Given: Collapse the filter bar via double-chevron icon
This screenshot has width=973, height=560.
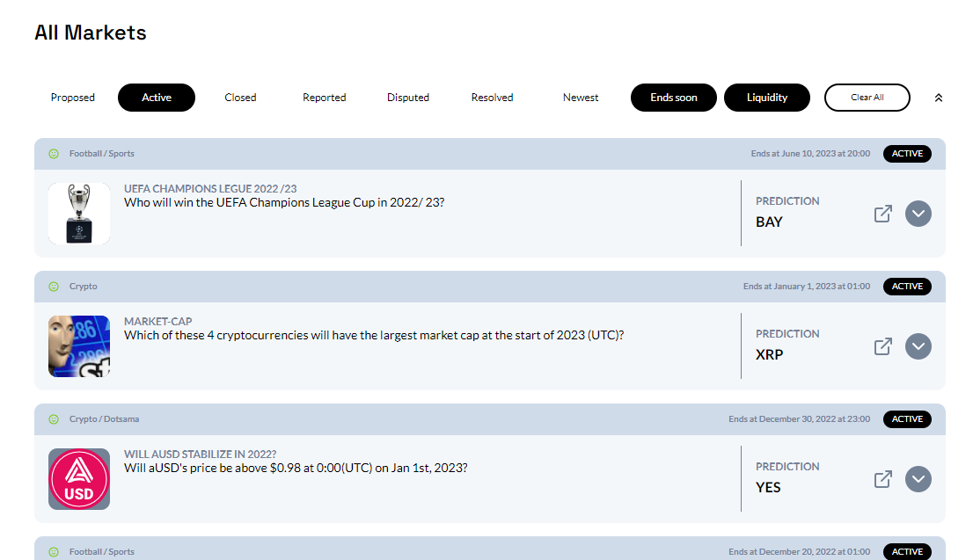Looking at the screenshot, I should 939,98.
